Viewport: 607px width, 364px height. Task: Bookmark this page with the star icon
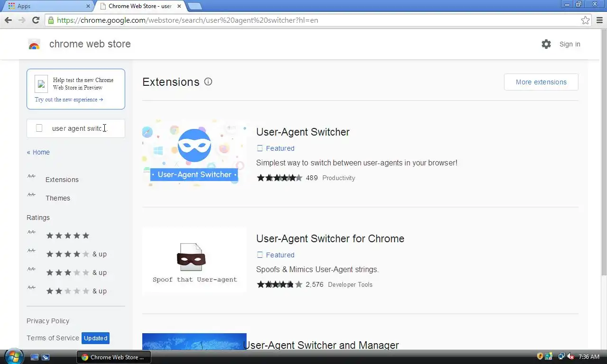point(585,20)
